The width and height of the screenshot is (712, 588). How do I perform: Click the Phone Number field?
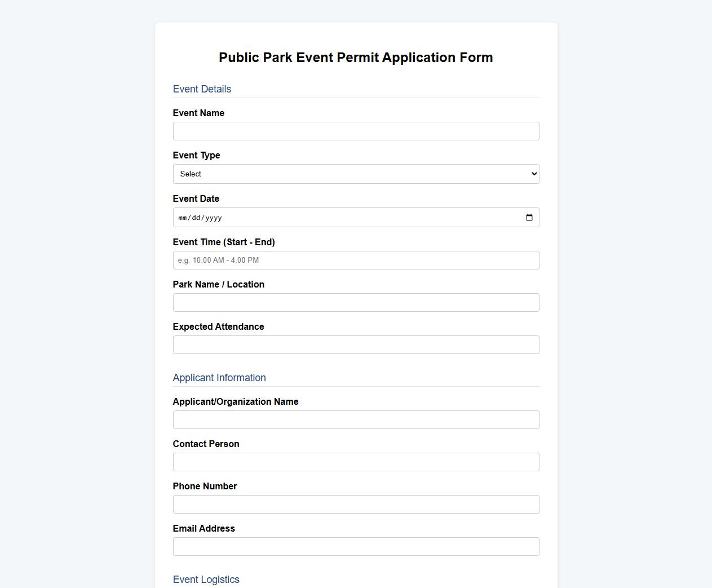[356, 504]
